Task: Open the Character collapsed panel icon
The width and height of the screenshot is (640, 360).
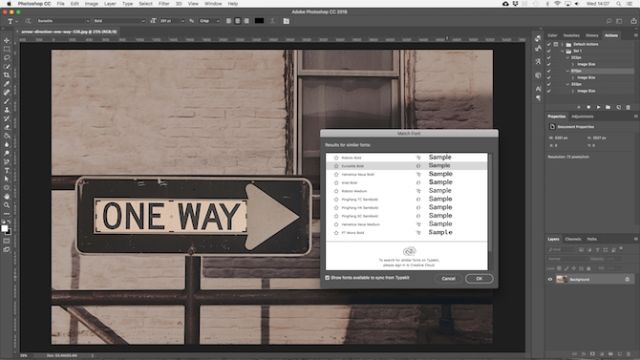Action: pyautogui.click(x=538, y=89)
